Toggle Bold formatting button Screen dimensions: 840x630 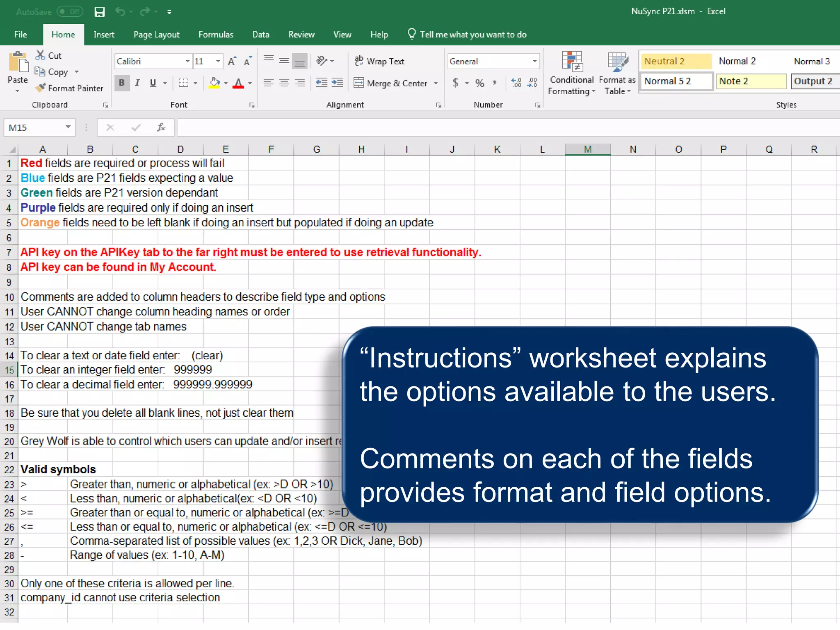pos(122,83)
